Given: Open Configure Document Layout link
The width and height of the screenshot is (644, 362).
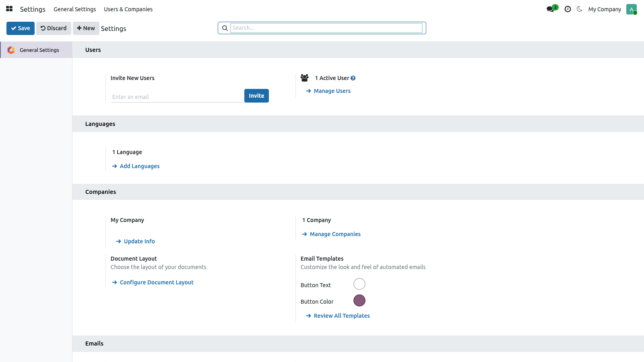Looking at the screenshot, I should (x=153, y=282).
